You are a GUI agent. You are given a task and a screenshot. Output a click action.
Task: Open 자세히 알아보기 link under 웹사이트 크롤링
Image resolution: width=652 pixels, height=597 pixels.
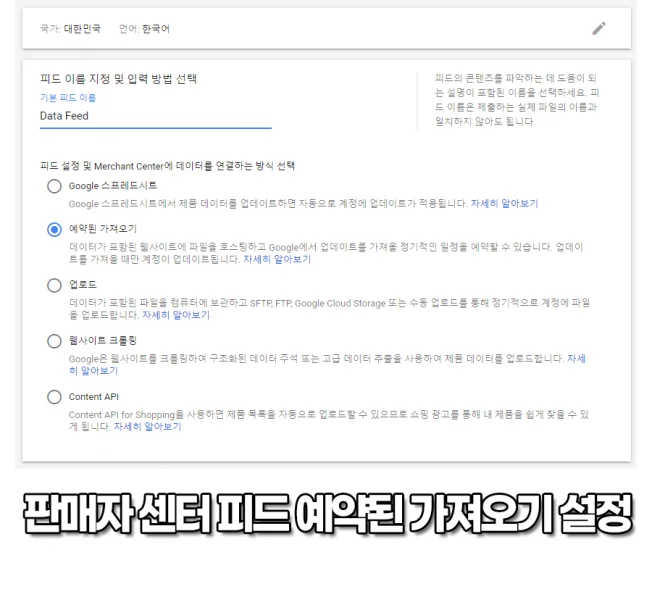pos(576,359)
